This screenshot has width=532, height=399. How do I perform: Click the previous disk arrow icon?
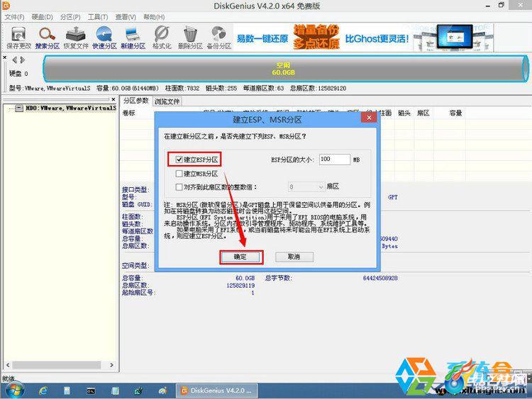14,60
